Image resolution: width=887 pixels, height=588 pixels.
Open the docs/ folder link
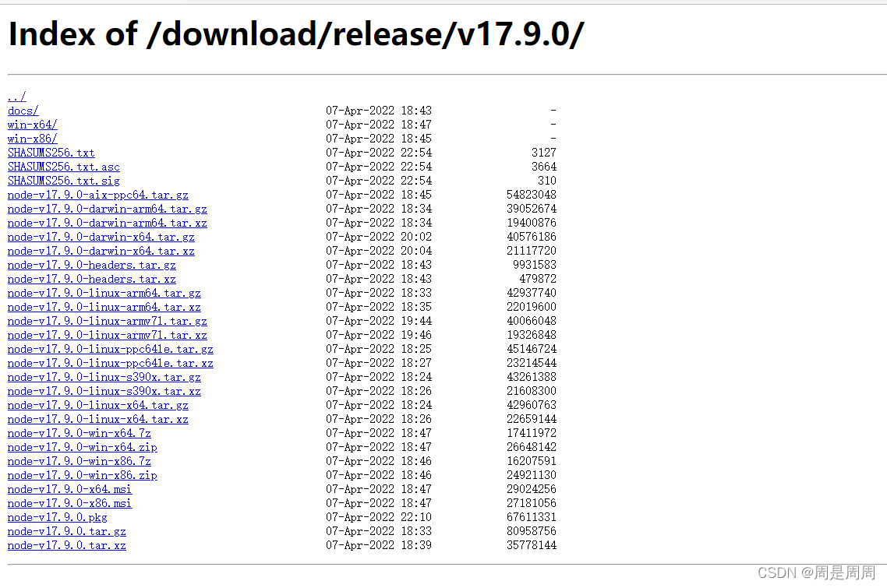click(x=23, y=111)
